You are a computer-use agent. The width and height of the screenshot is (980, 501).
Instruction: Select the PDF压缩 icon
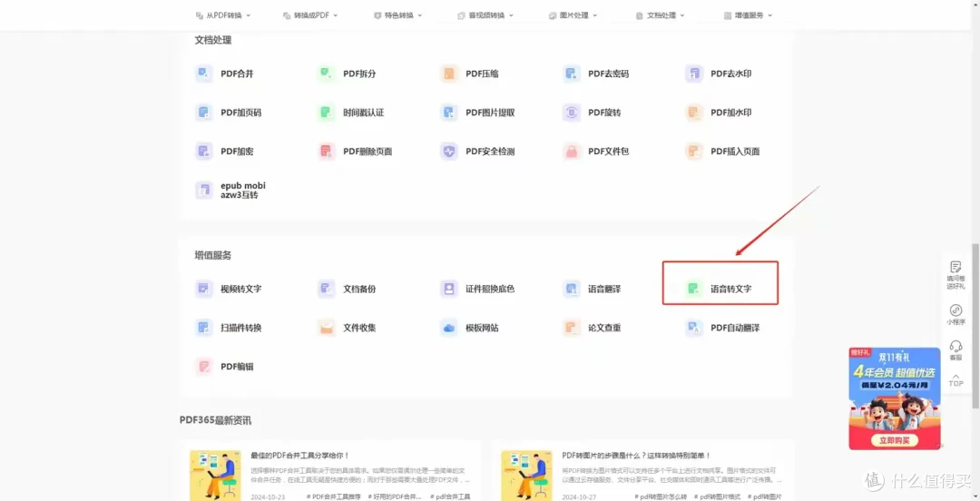(449, 74)
